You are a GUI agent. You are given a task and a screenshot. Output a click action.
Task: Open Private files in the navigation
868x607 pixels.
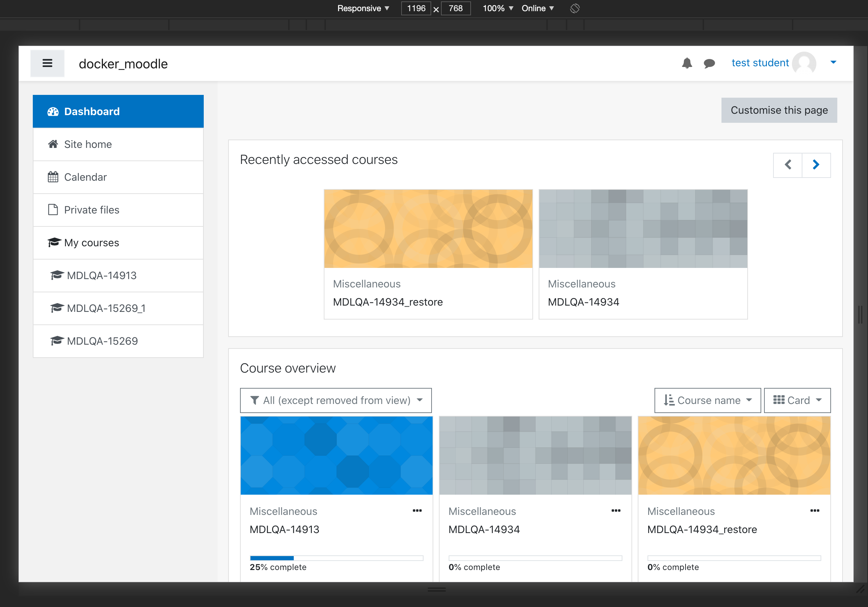pyautogui.click(x=118, y=210)
